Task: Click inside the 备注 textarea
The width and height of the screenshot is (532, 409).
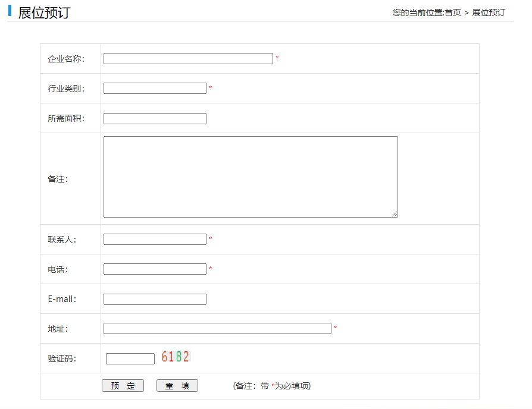Action: [x=251, y=177]
